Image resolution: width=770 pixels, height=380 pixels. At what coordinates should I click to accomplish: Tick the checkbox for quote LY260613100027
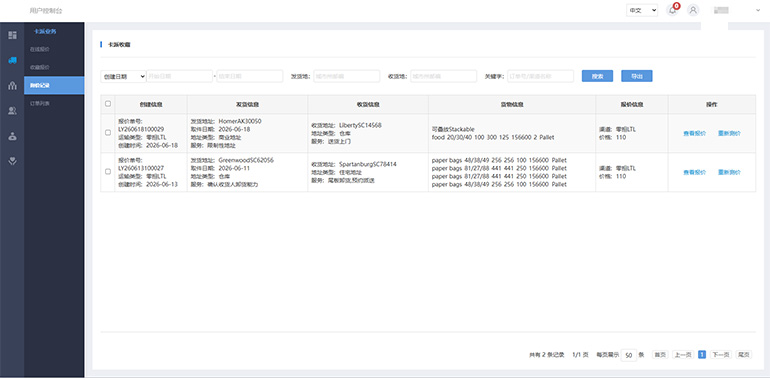108,171
